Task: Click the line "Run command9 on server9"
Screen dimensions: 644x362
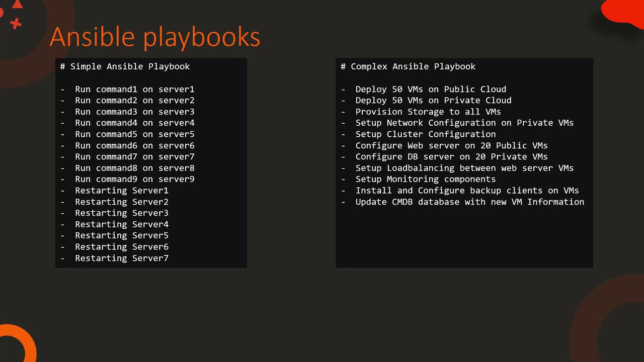Action: tap(135, 179)
